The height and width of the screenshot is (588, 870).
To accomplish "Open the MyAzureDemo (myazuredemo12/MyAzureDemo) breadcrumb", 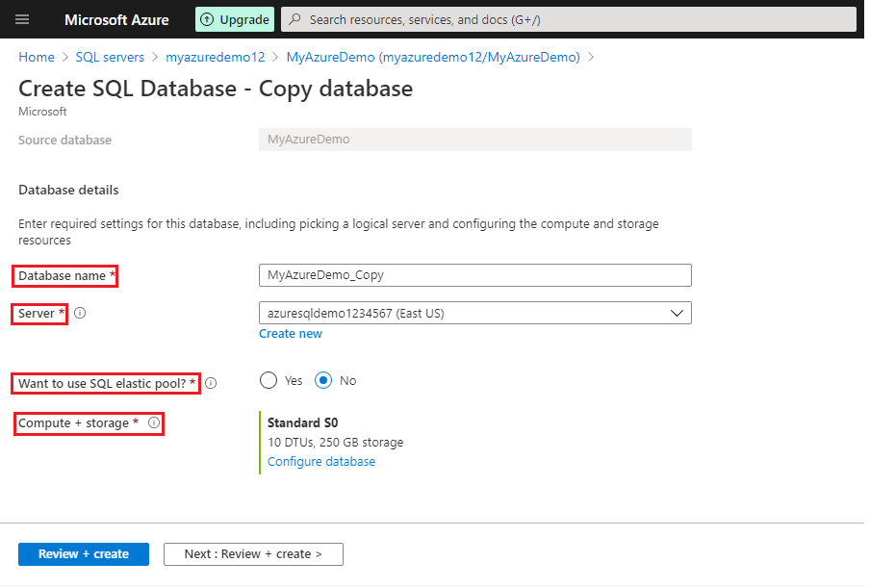I will click(433, 58).
